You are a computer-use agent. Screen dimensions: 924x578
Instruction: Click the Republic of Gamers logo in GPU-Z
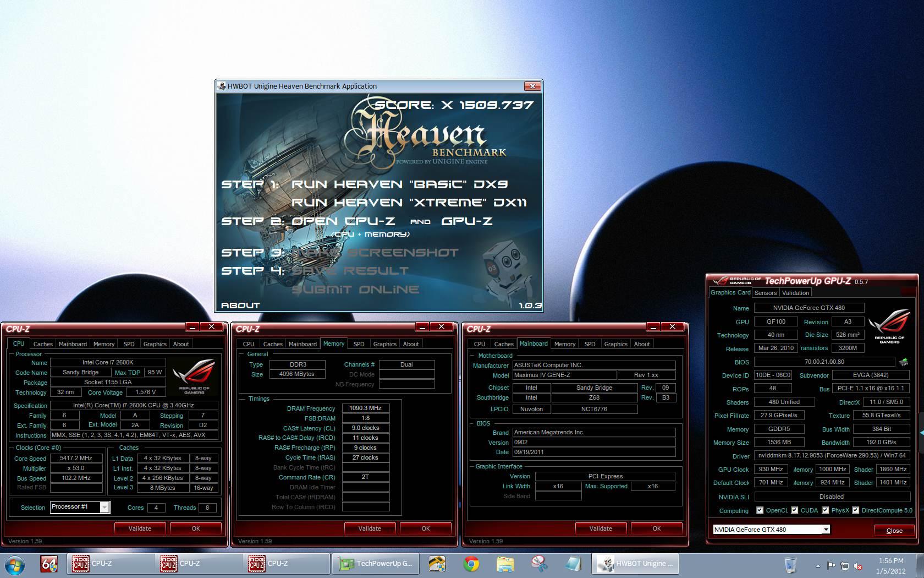[x=889, y=326]
